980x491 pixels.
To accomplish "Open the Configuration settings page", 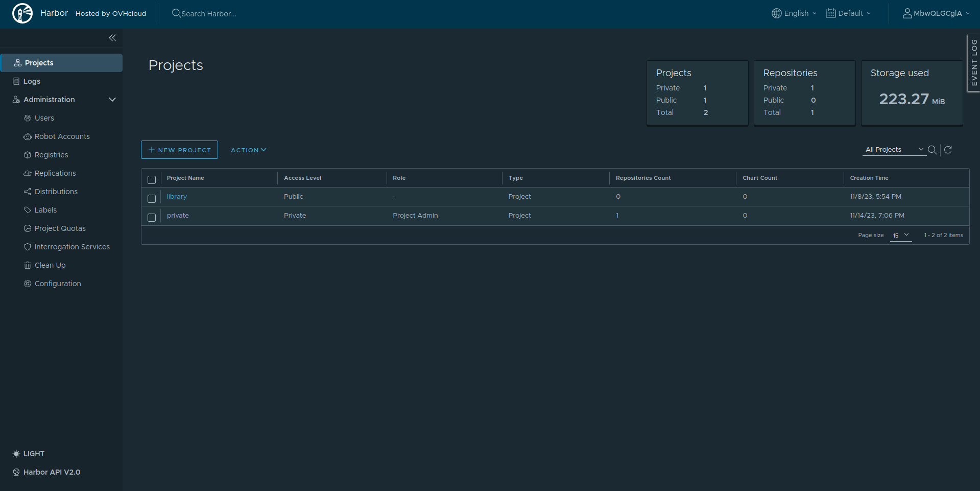I will [x=58, y=284].
